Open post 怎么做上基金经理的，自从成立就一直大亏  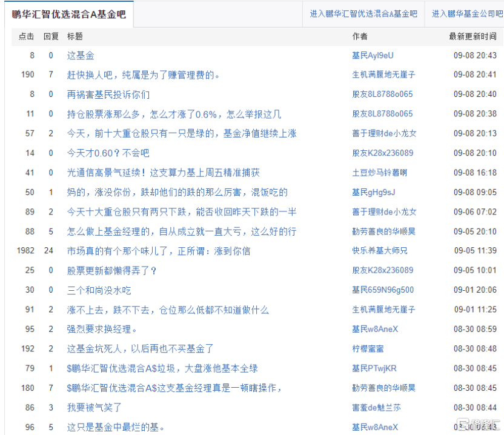click(182, 231)
